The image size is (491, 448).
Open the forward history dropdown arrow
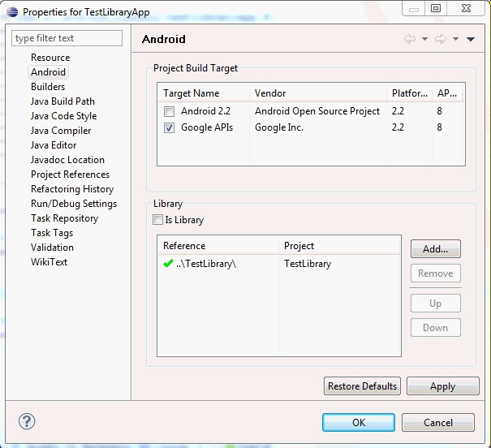455,39
